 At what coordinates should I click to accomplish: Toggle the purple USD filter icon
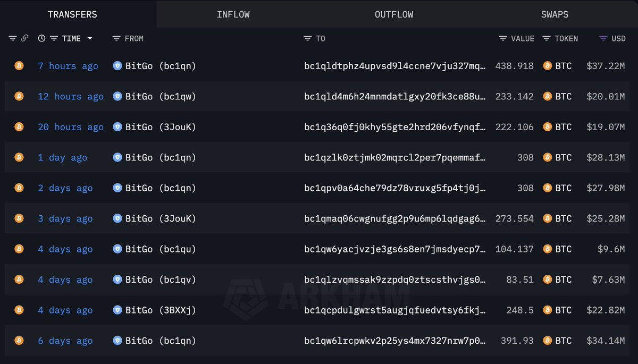pyautogui.click(x=603, y=38)
